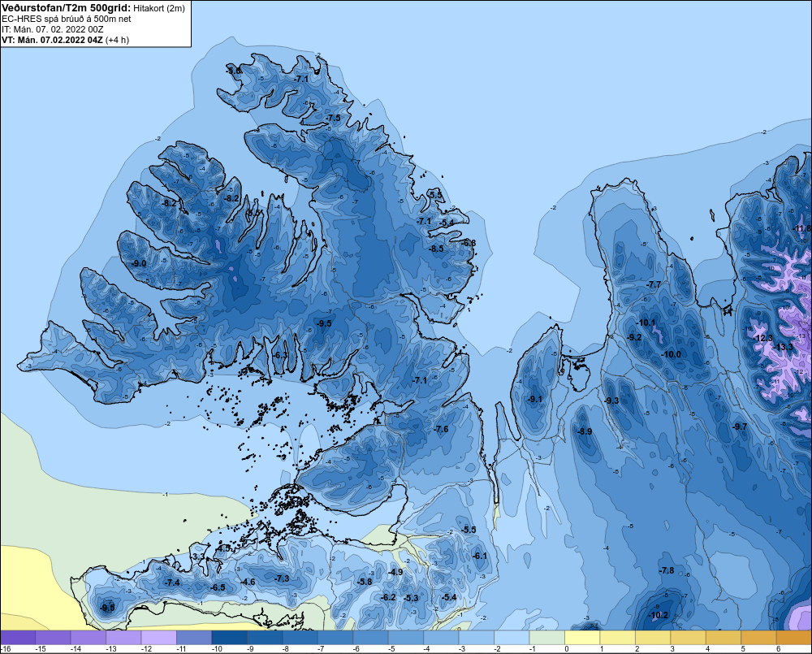Click the -4.6 temperature label
This screenshot has height=654, width=812.
pos(248,582)
